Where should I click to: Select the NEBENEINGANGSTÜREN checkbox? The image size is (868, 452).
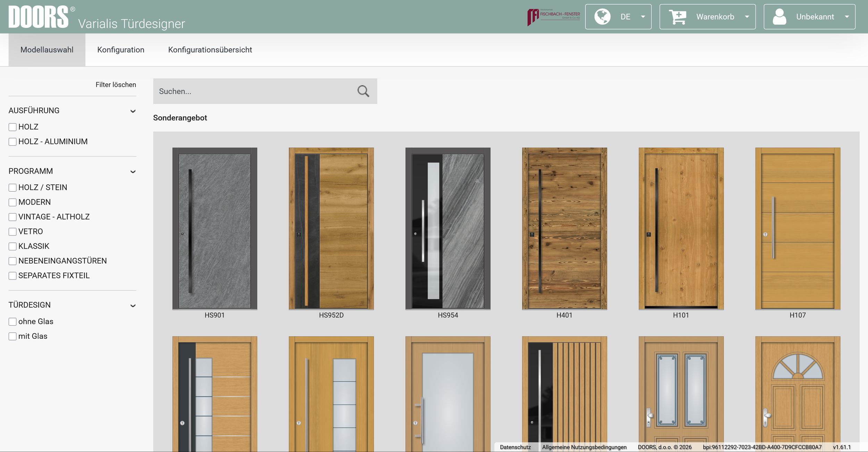(12, 261)
